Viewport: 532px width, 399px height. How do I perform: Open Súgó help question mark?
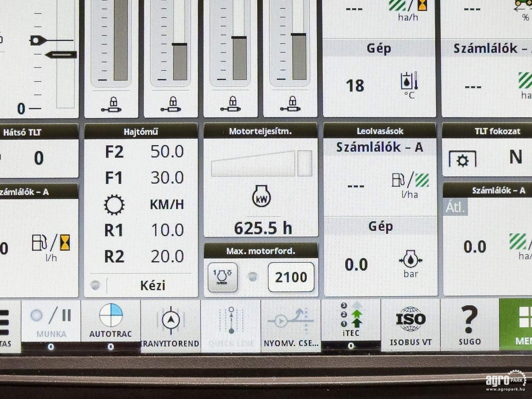pyautogui.click(x=469, y=324)
